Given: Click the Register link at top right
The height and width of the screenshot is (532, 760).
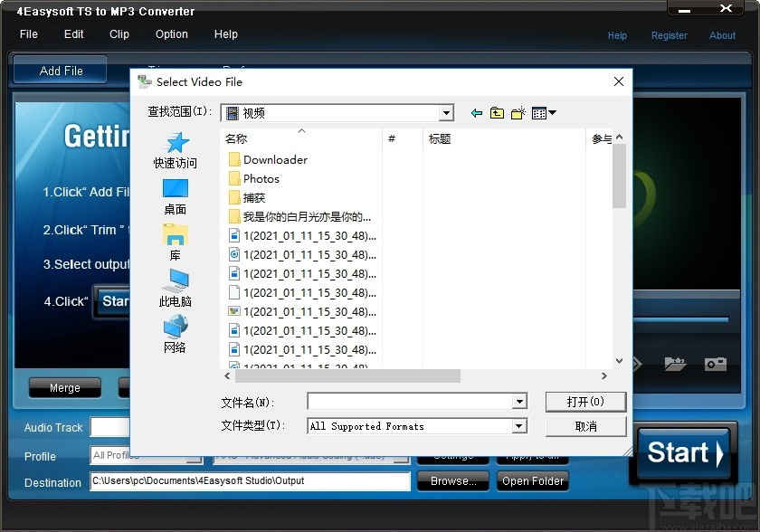Looking at the screenshot, I should (669, 35).
